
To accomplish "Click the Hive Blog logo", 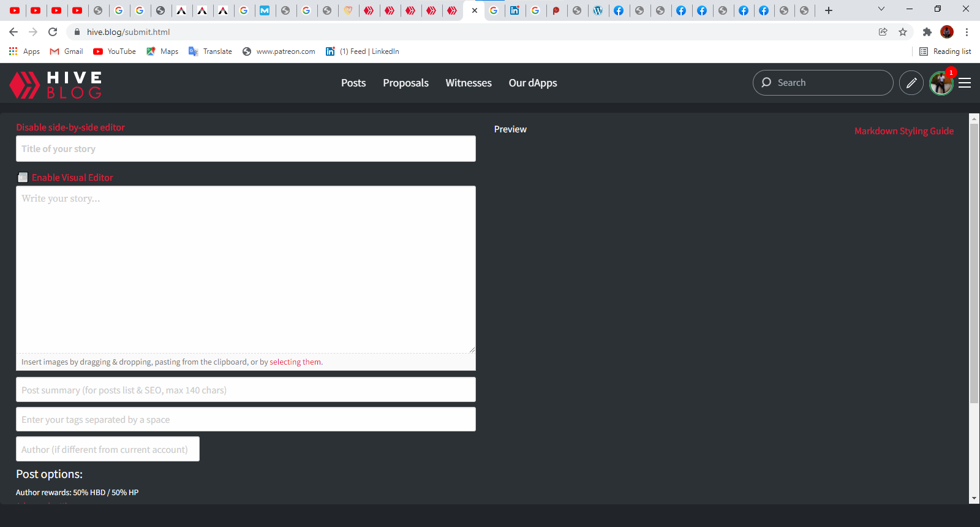I will 56,84.
